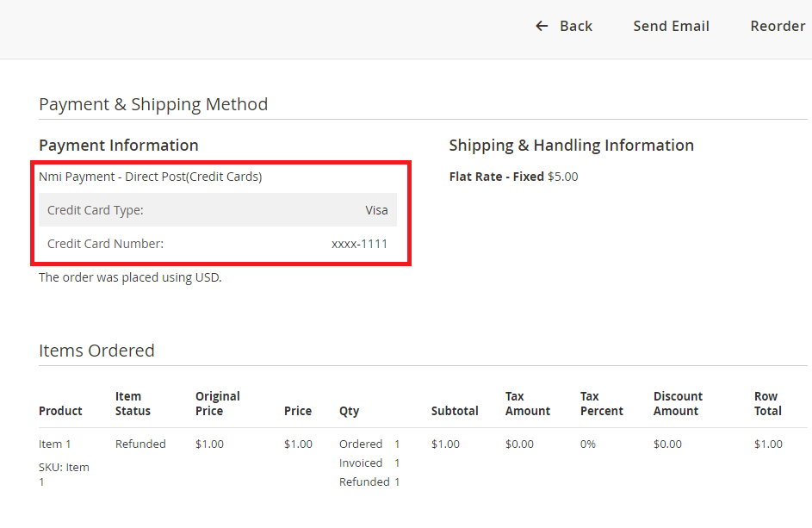This screenshot has height=528, width=812.
Task: Select the xxxx-1111 card number value
Action: pos(359,244)
